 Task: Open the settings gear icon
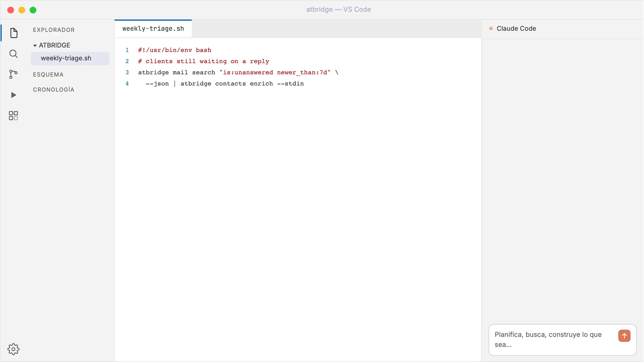13,349
